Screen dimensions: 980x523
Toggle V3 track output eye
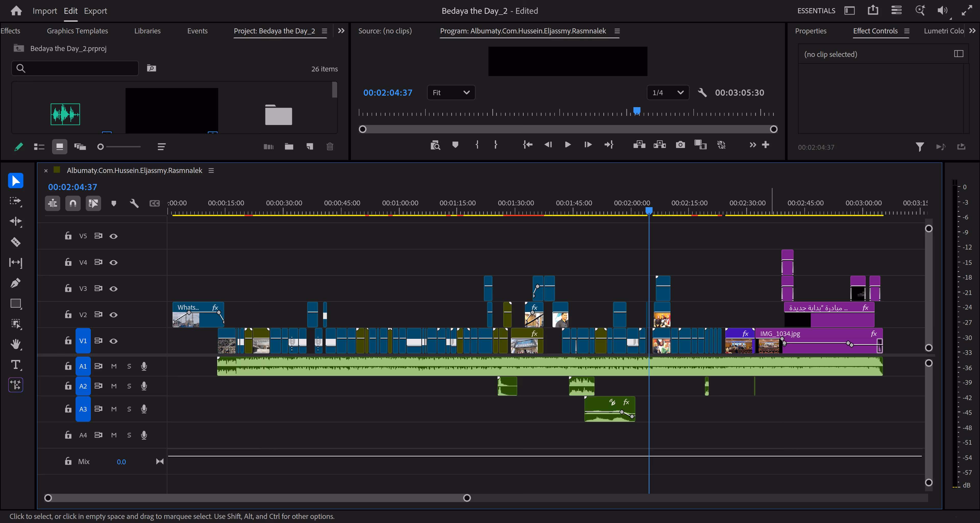[x=113, y=289]
